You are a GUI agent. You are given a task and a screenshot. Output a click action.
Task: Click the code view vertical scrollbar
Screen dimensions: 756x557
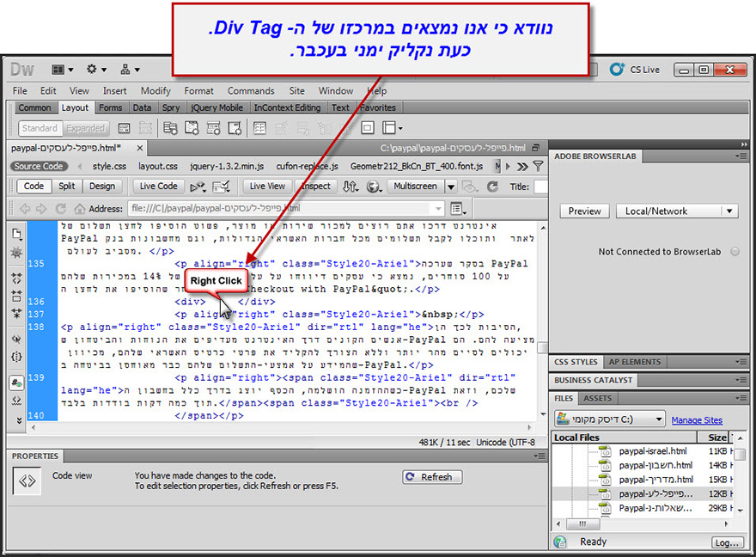coord(543,321)
